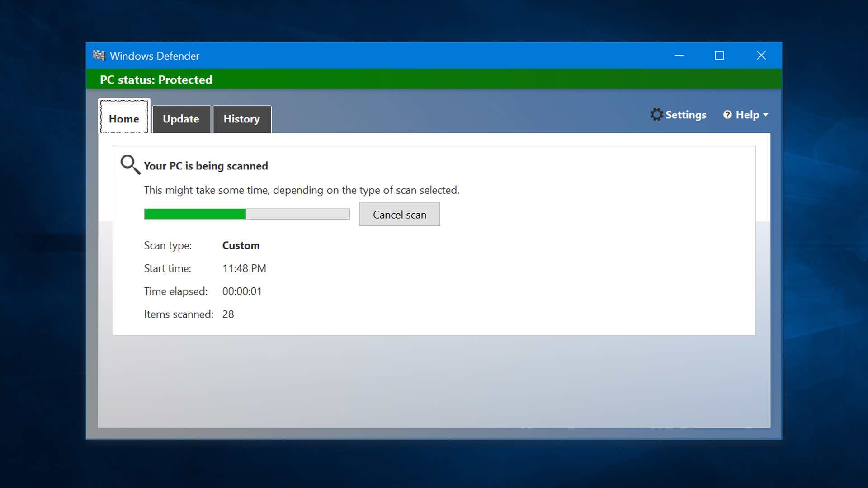Switch to the History tab
868x488 pixels.
[x=241, y=118]
